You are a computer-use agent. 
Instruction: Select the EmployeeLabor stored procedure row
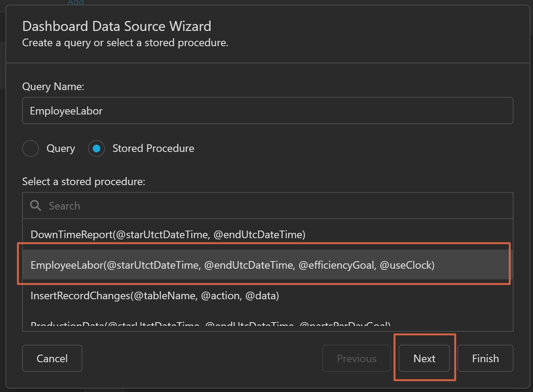(x=232, y=265)
